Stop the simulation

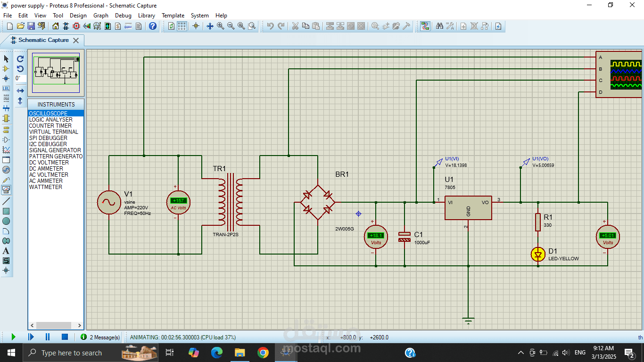(65, 337)
